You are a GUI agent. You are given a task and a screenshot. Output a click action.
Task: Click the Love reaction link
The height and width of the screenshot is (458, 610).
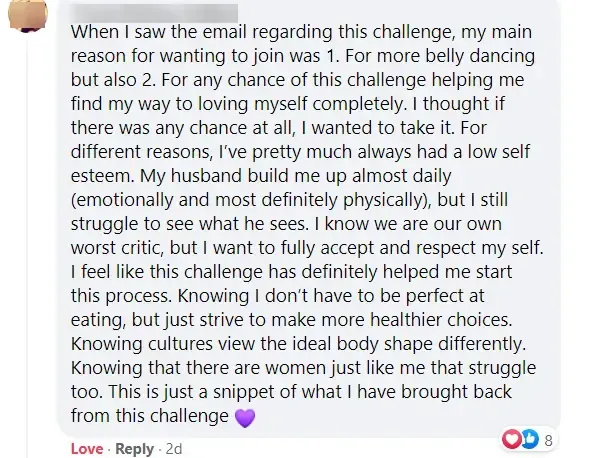87,449
